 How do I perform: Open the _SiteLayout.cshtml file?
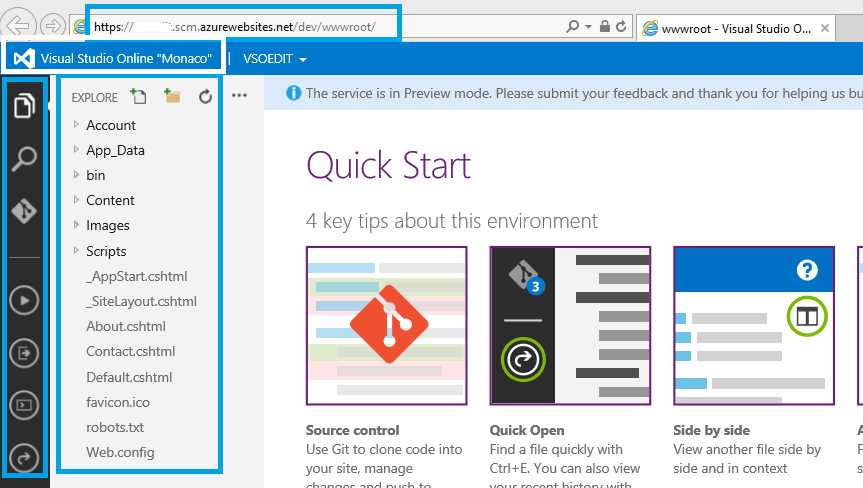pyautogui.click(x=141, y=301)
